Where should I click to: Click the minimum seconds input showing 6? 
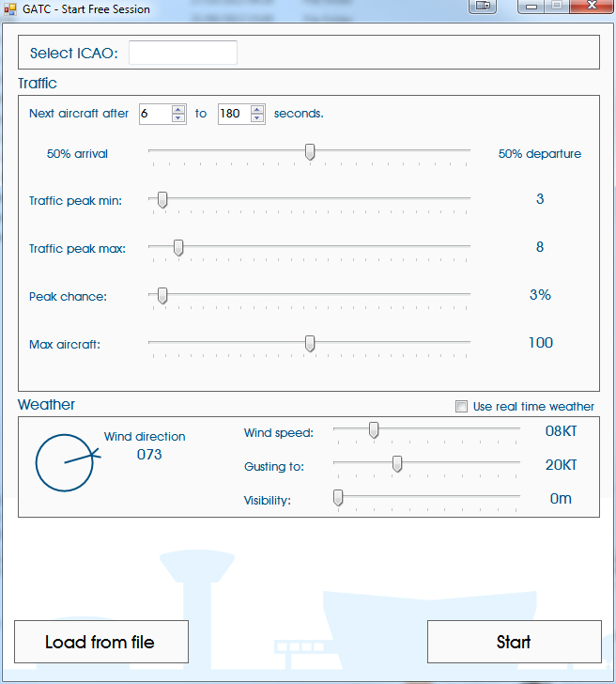(154, 114)
